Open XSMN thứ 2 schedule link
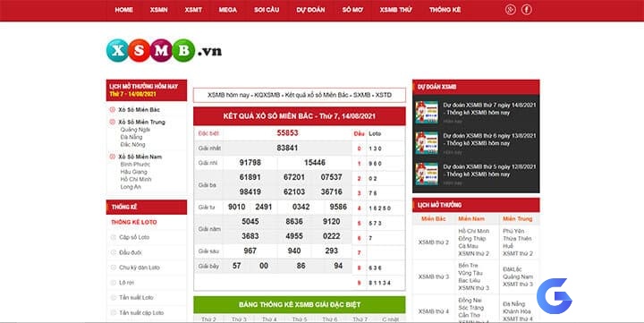Screen dimensions: 644x323 click(473, 253)
